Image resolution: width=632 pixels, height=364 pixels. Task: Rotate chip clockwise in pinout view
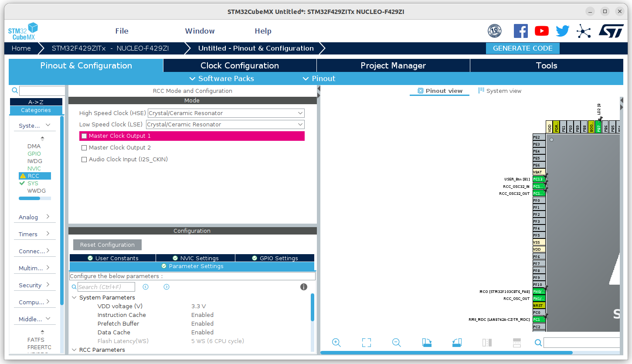(x=427, y=343)
